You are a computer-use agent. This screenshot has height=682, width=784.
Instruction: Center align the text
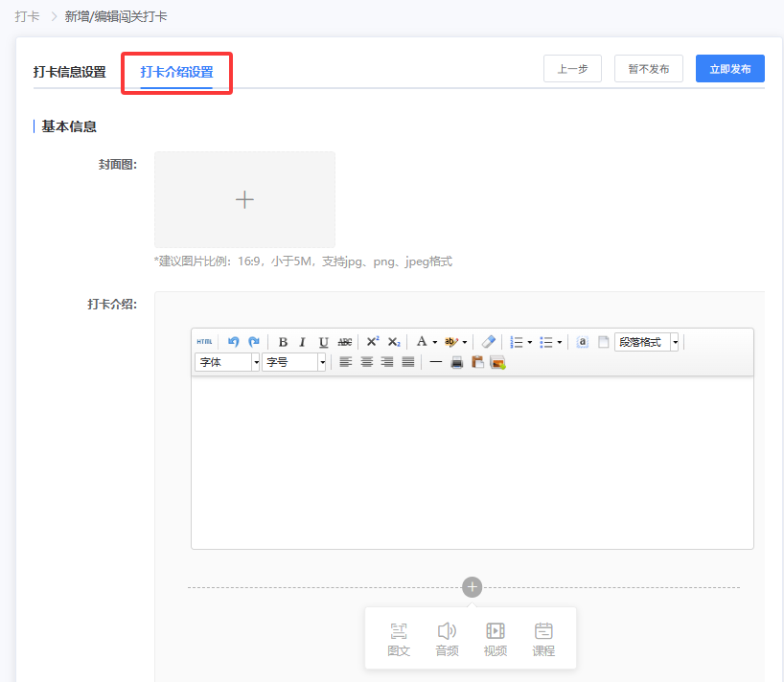[366, 362]
